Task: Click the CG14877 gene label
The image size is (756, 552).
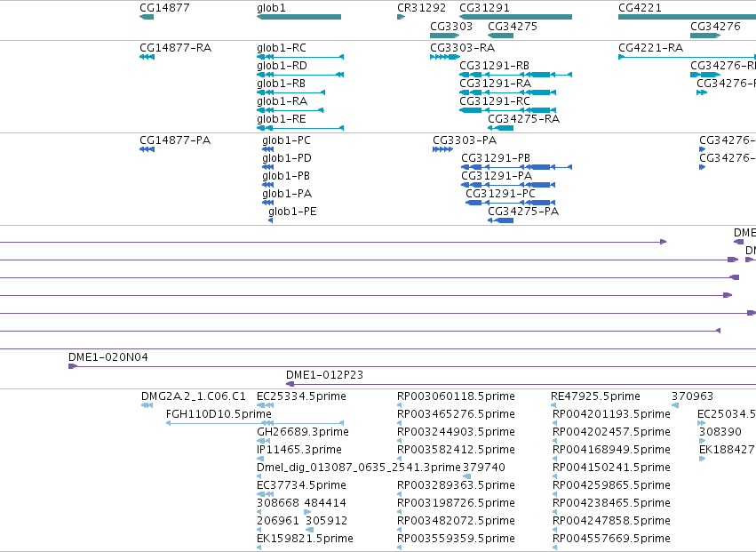Action: (x=164, y=8)
